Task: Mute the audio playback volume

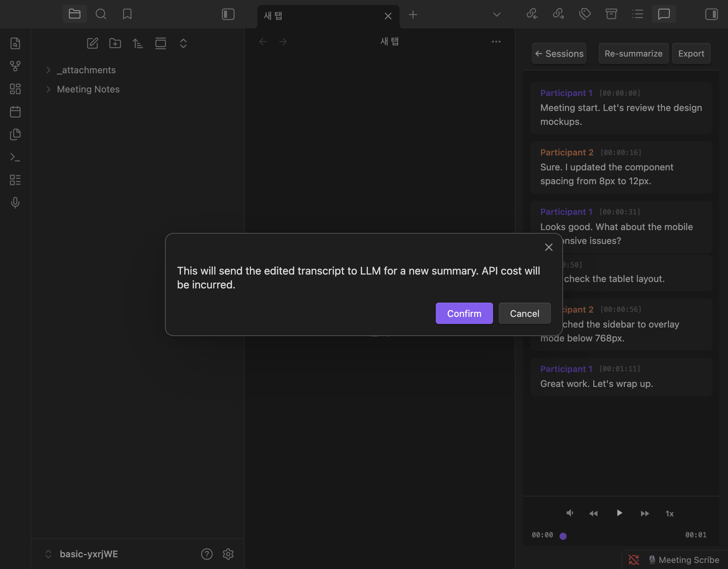Action: (569, 513)
